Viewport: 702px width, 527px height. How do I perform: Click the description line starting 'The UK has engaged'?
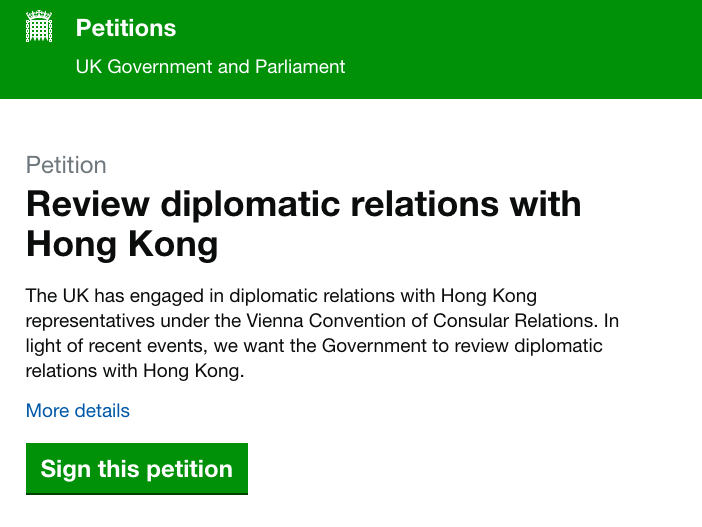click(282, 297)
